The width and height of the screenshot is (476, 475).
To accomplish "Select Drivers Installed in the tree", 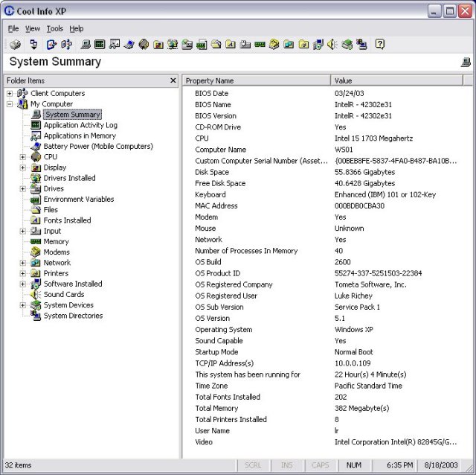I will (x=69, y=178).
